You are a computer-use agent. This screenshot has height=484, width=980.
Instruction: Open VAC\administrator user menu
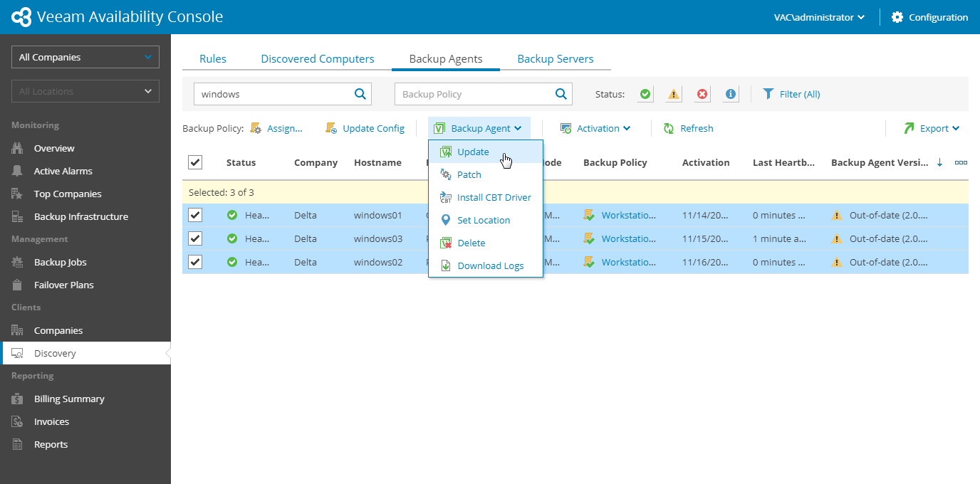820,17
